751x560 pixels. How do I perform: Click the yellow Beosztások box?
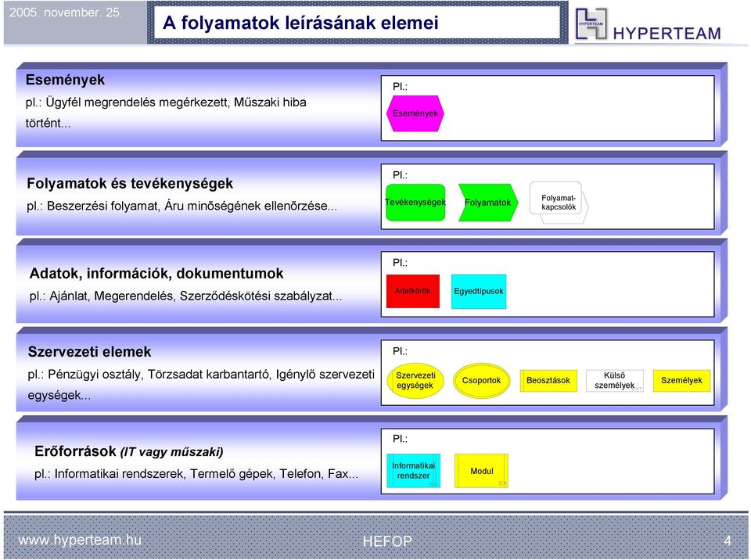pyautogui.click(x=548, y=380)
